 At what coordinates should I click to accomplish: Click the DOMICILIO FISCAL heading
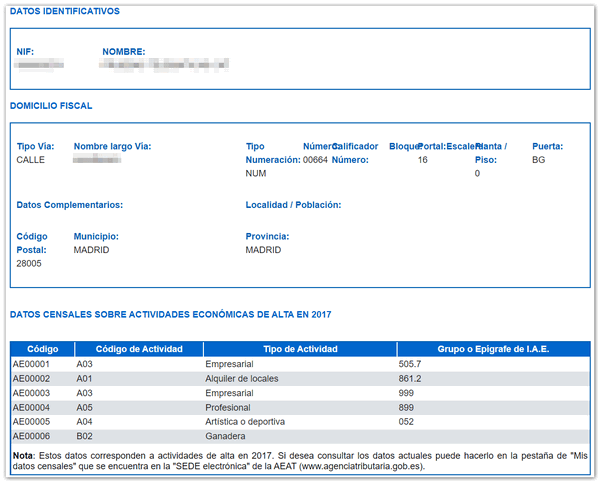[51, 106]
